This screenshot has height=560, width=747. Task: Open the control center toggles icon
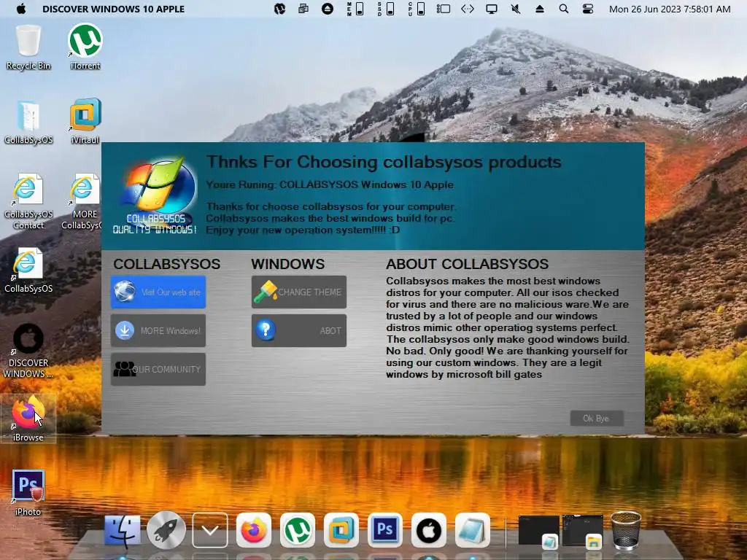click(588, 9)
